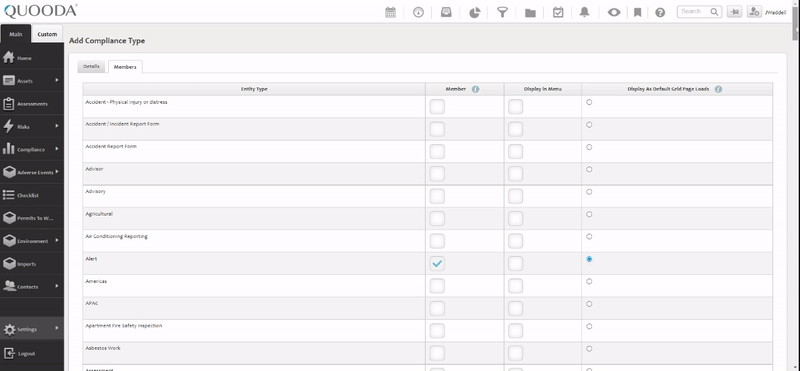Open the bell notifications icon
Viewport: 800px width, 371px height.
click(x=585, y=12)
